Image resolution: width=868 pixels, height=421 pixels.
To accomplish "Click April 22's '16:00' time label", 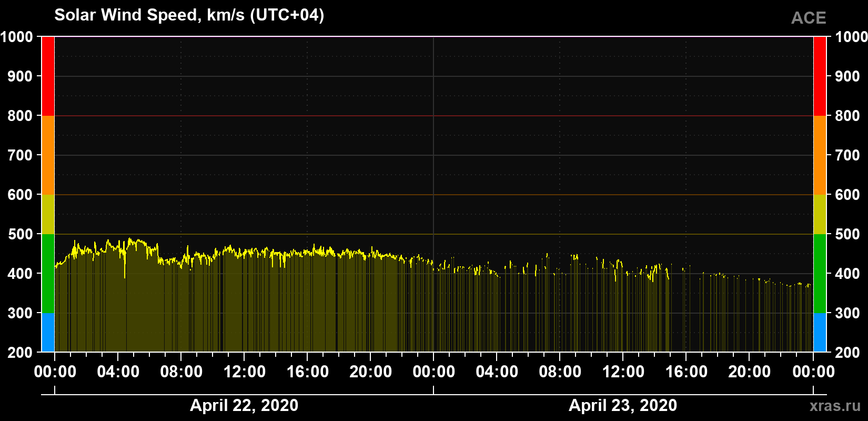I will pos(307,372).
